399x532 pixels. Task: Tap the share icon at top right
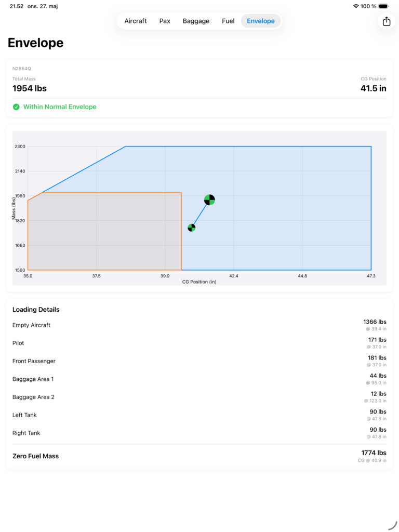[387, 21]
